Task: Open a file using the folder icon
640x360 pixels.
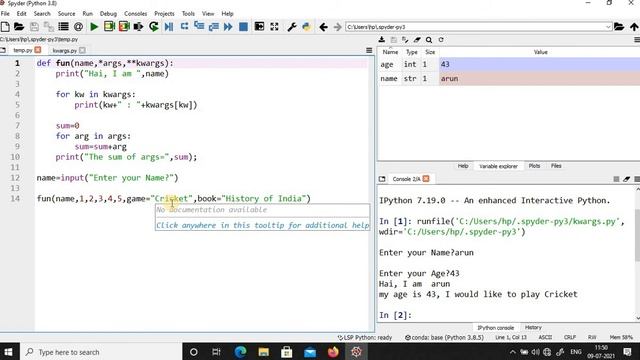Action: pos(19,27)
